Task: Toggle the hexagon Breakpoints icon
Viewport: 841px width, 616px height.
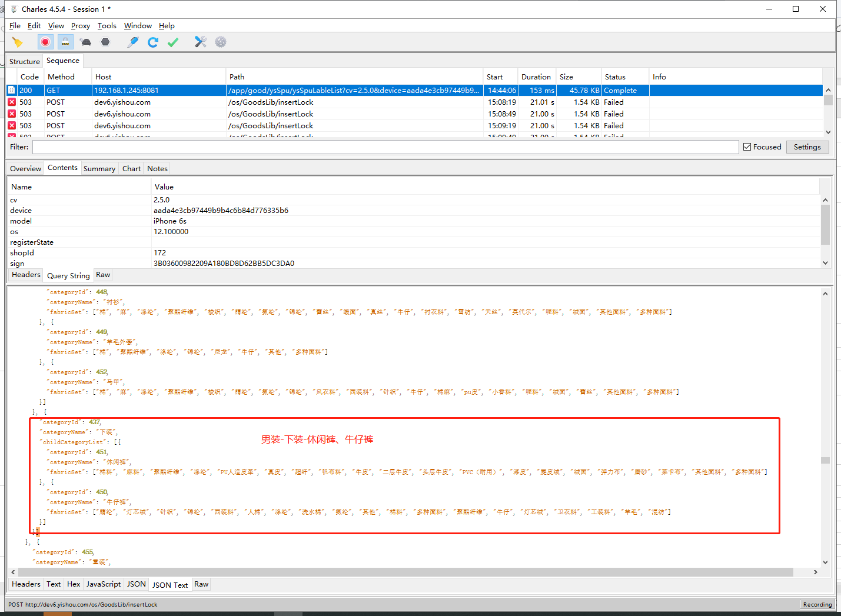Action: 105,42
